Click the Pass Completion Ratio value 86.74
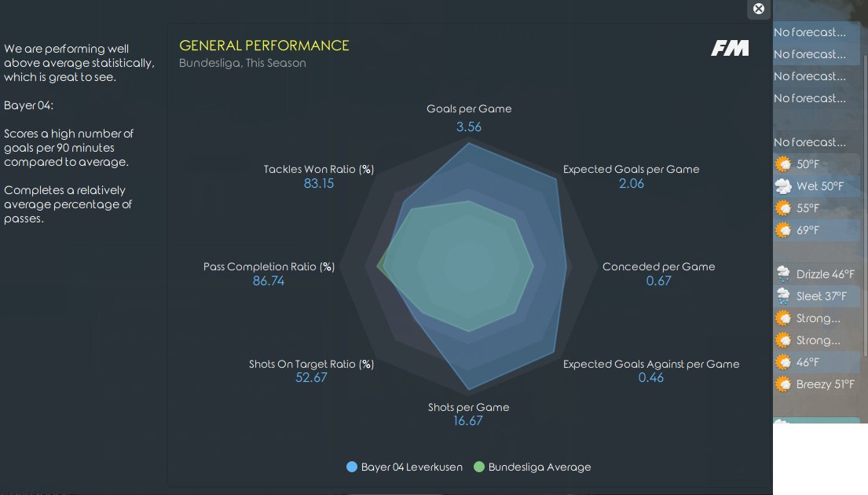This screenshot has height=495, width=868. tap(269, 280)
